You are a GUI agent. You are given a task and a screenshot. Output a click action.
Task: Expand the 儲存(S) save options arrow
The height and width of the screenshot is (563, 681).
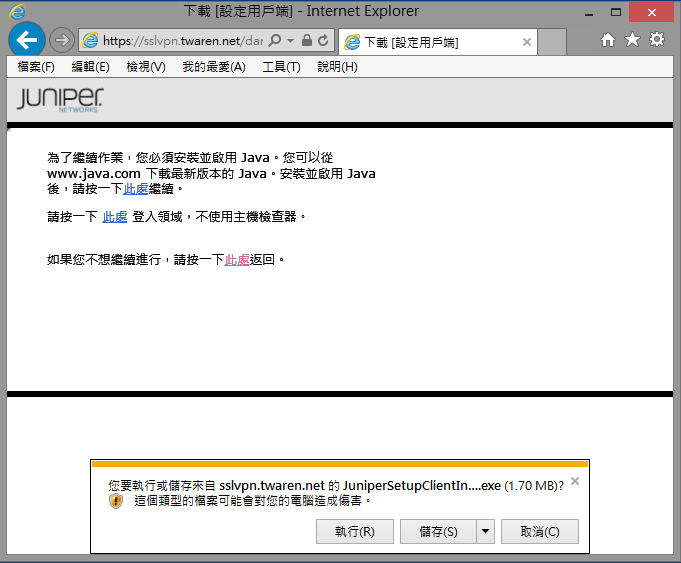coord(485,532)
